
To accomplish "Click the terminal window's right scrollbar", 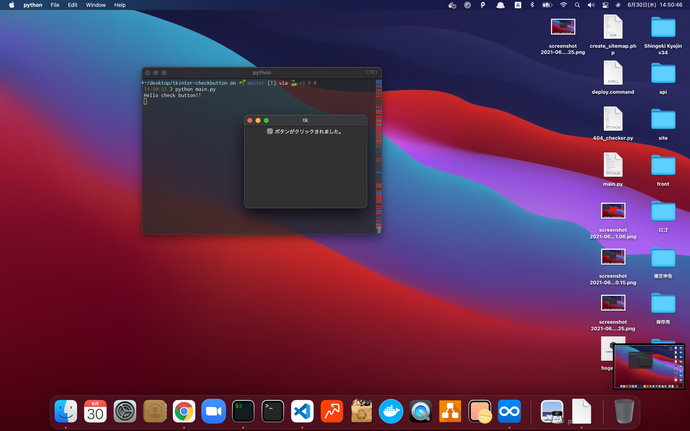I will (378, 155).
